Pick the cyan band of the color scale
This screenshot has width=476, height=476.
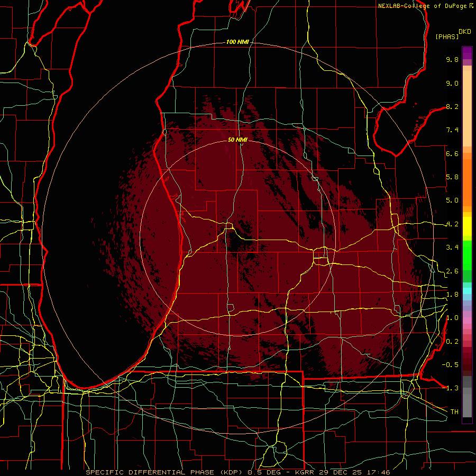(x=467, y=290)
